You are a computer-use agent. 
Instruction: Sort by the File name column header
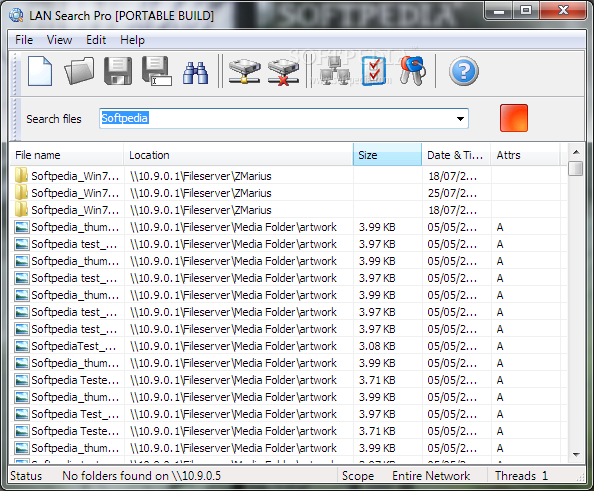click(67, 155)
